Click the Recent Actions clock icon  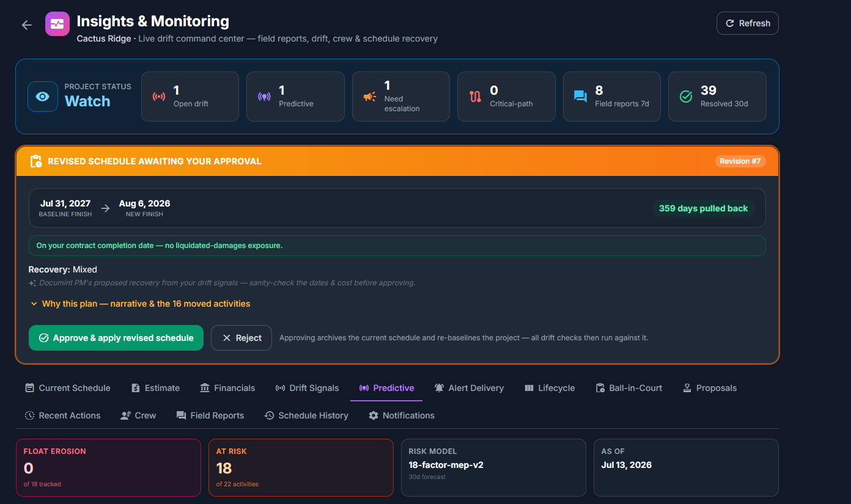coord(29,415)
